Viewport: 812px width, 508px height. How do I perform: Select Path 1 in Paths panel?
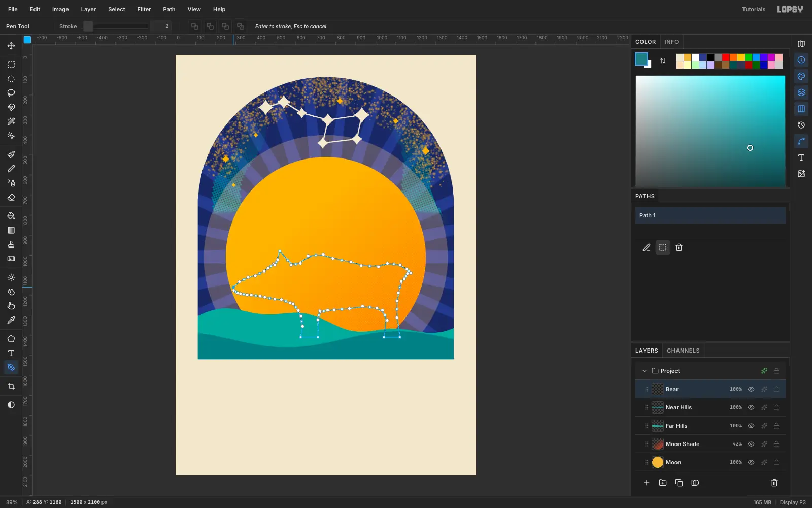710,215
